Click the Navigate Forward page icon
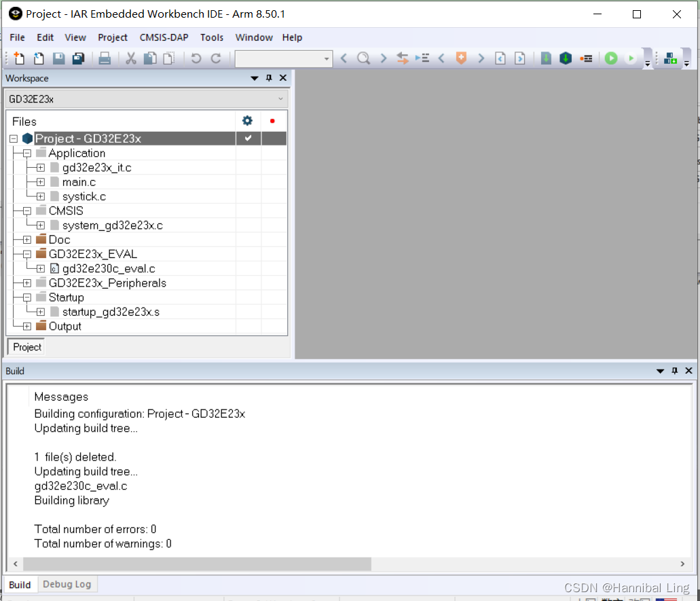700x601 pixels. point(520,58)
